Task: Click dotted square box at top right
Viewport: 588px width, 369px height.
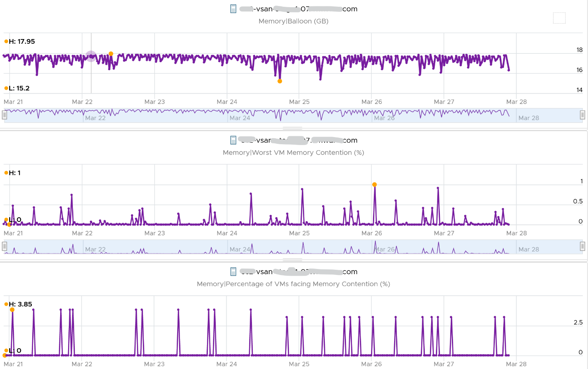Action: (559, 18)
